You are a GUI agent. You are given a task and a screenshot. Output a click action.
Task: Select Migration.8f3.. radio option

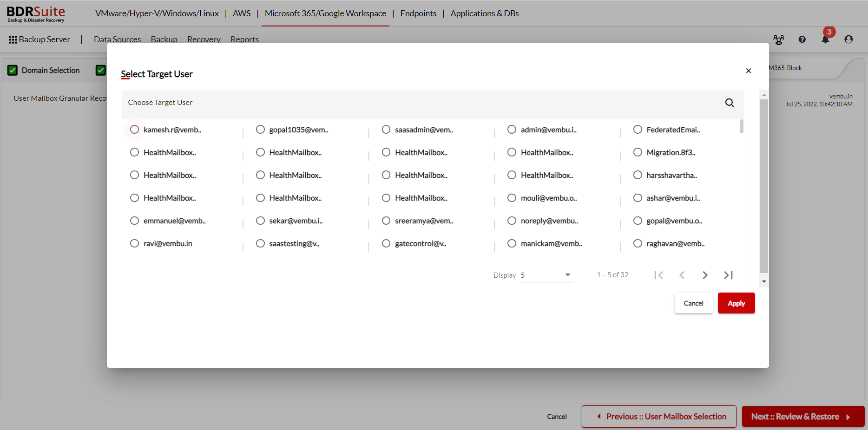638,152
